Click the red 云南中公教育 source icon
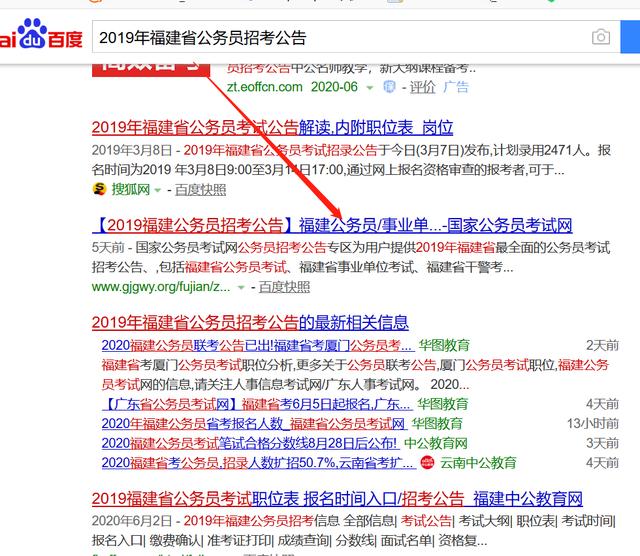Viewport: 640px width, 556px height. pyautogui.click(x=427, y=463)
